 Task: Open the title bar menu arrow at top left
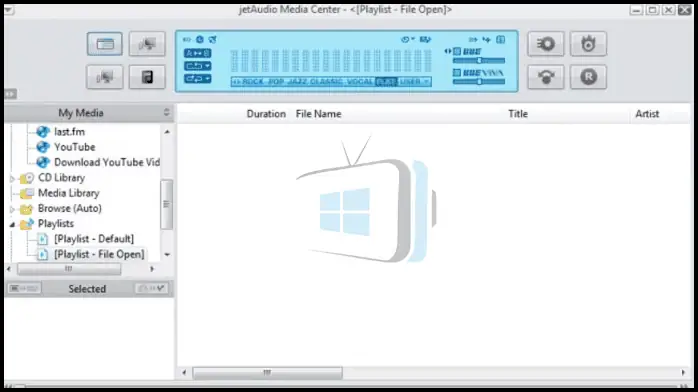click(x=9, y=10)
